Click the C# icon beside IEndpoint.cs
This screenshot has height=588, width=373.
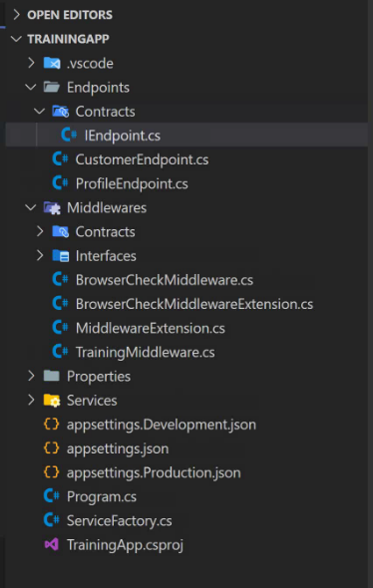tap(69, 135)
